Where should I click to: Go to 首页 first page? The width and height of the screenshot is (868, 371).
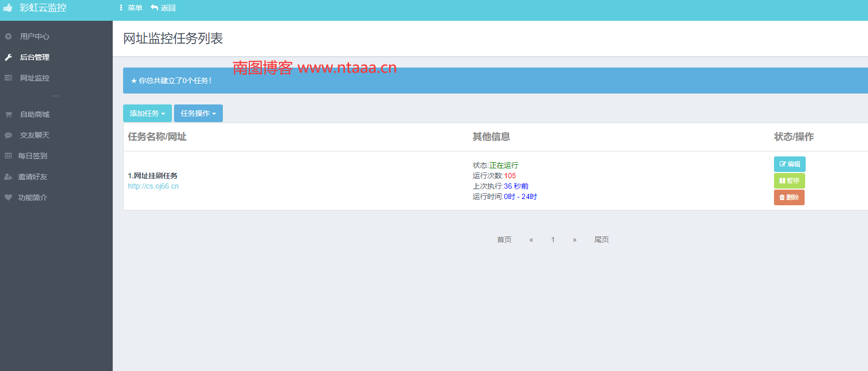pyautogui.click(x=504, y=240)
